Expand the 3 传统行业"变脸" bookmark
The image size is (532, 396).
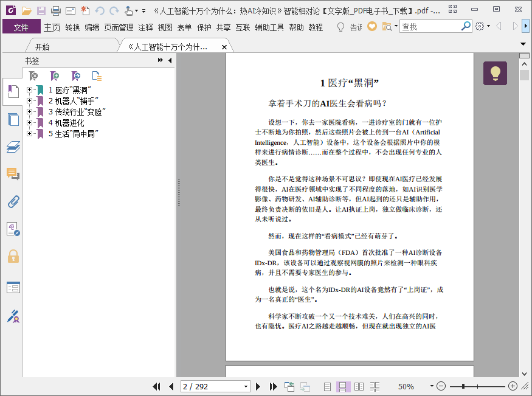pyautogui.click(x=30, y=112)
